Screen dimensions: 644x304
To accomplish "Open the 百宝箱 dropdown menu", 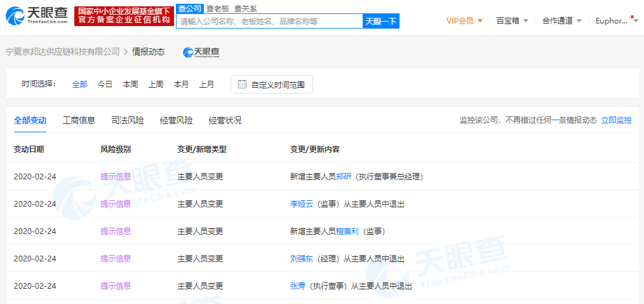I will 512,20.
